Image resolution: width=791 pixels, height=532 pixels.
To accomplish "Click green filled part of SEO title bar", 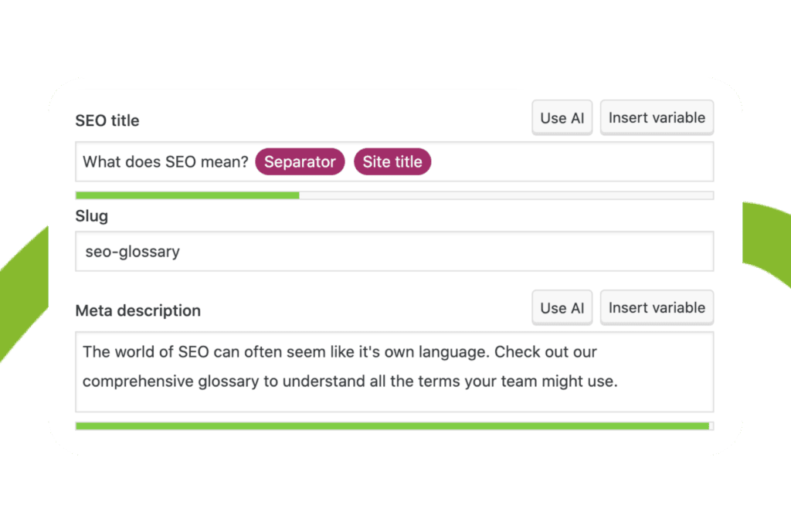I will tap(187, 195).
